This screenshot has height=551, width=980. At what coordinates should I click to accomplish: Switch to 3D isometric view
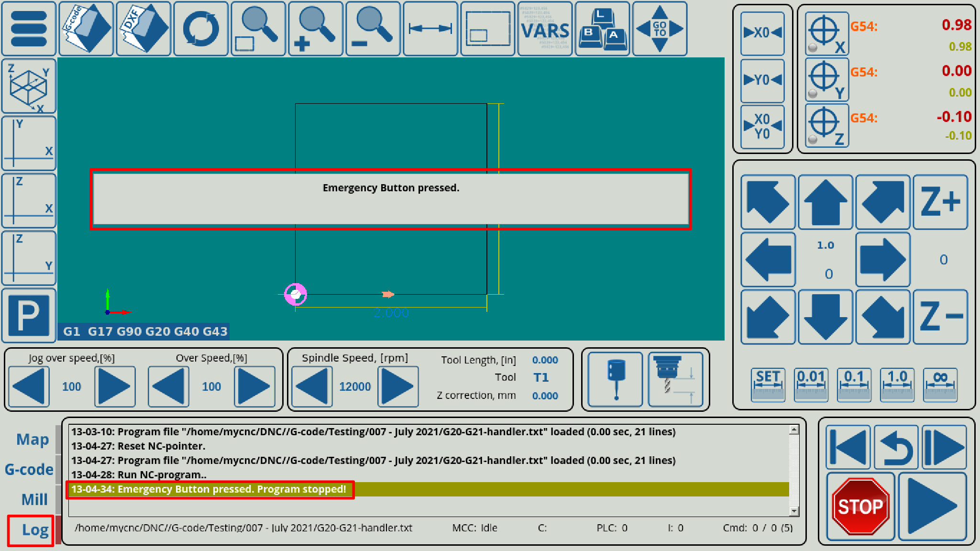click(x=29, y=86)
